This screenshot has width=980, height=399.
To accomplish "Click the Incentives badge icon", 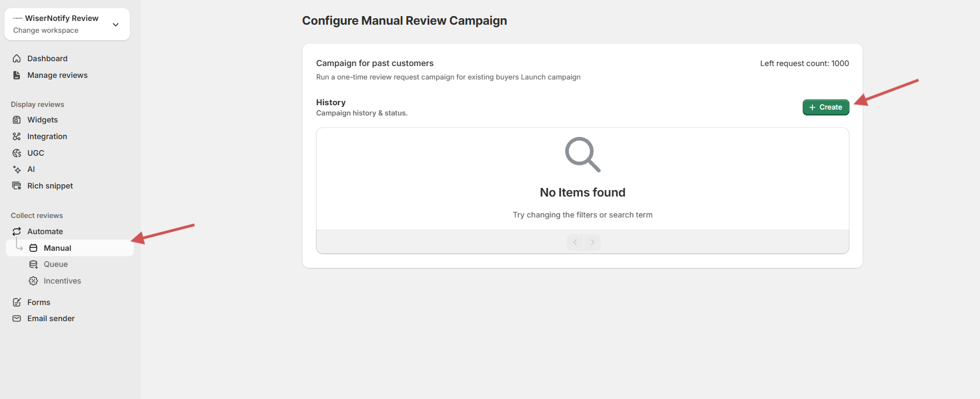I will tap(33, 281).
